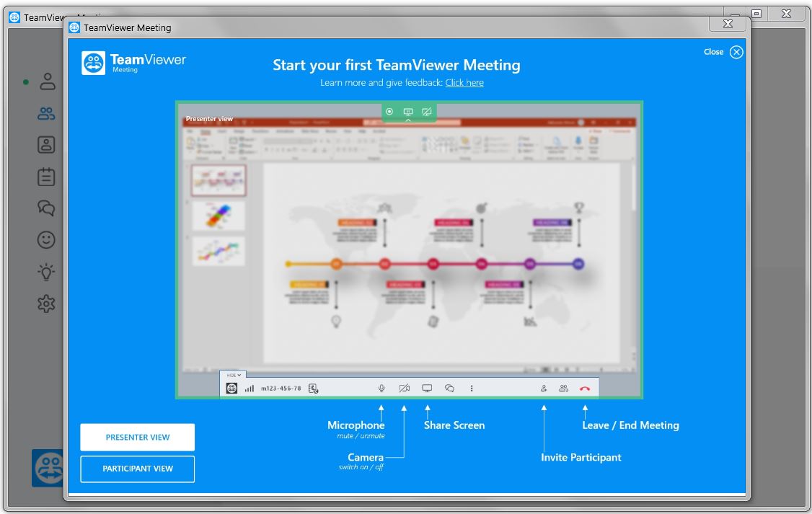Click the 'Leave / End Meeting' caption text
The width and height of the screenshot is (812, 514).
(x=630, y=425)
